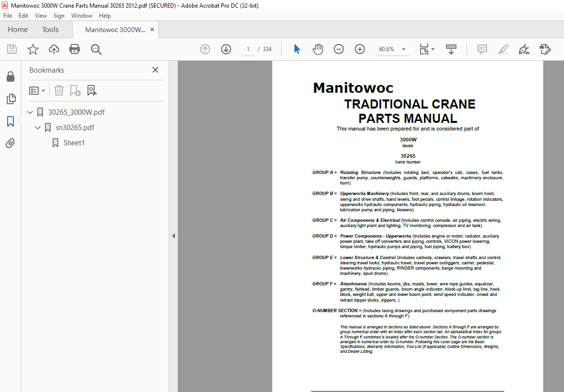Select the Manitowoc 3000W document tab
The image size is (564, 392).
tap(115, 30)
